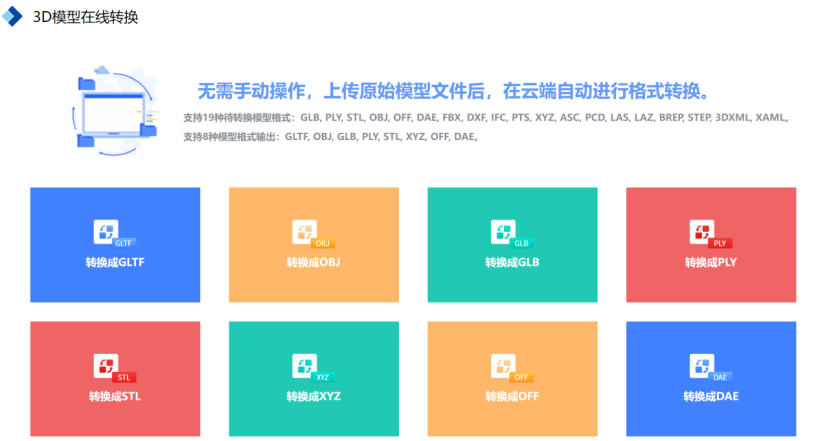830x441 pixels.
Task: Click the GLB file icon
Action: (506, 233)
